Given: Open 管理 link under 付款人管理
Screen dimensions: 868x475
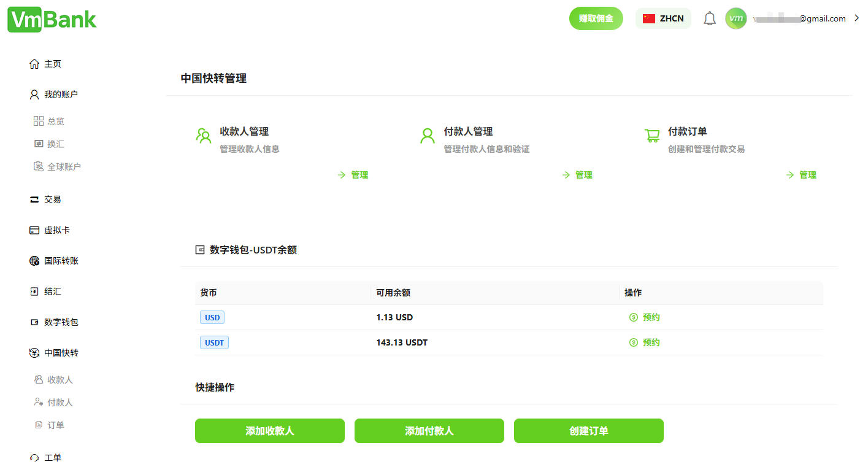Looking at the screenshot, I should [577, 174].
